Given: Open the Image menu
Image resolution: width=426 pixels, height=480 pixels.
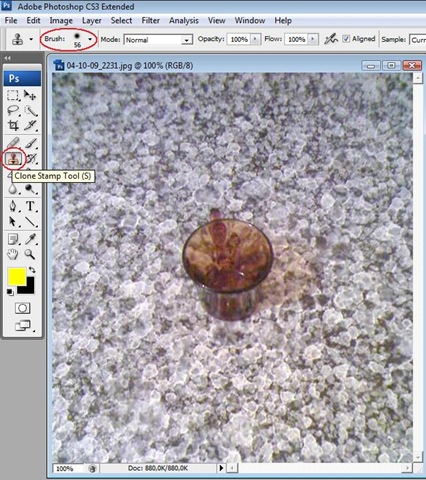Looking at the screenshot, I should [x=61, y=21].
